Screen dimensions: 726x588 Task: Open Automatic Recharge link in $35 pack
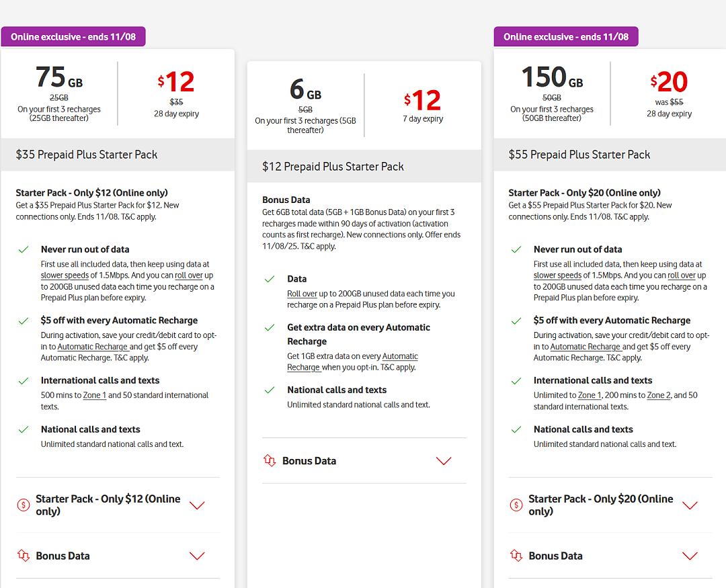(93, 347)
